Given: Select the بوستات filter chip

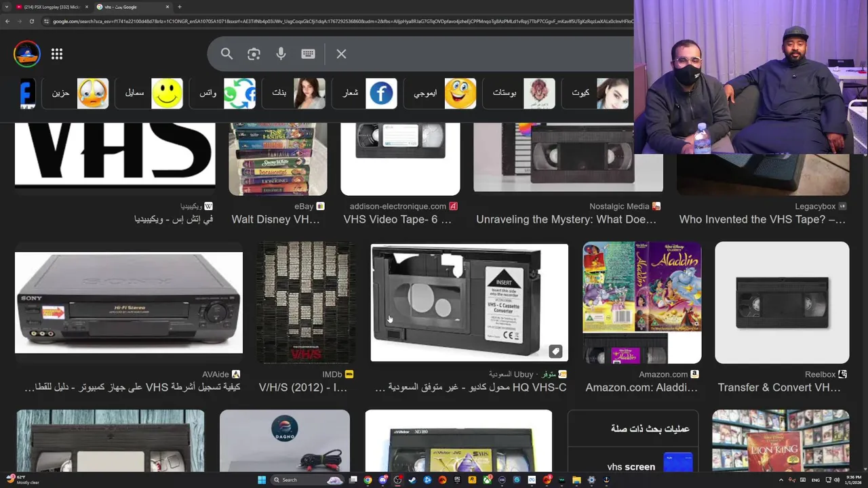Looking at the screenshot, I should [520, 93].
